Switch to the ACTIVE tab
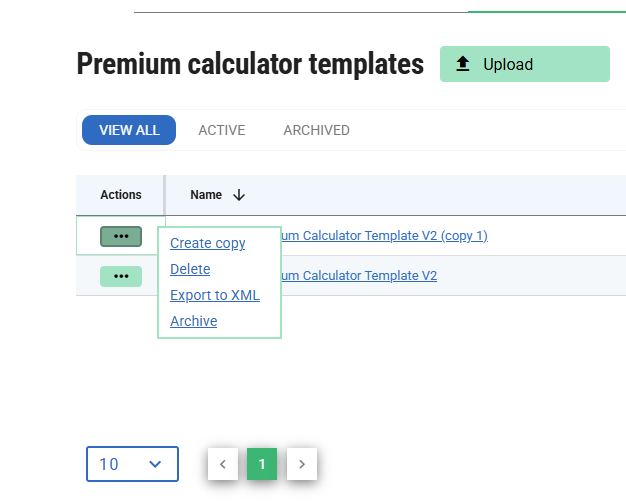626x502 pixels. [221, 130]
